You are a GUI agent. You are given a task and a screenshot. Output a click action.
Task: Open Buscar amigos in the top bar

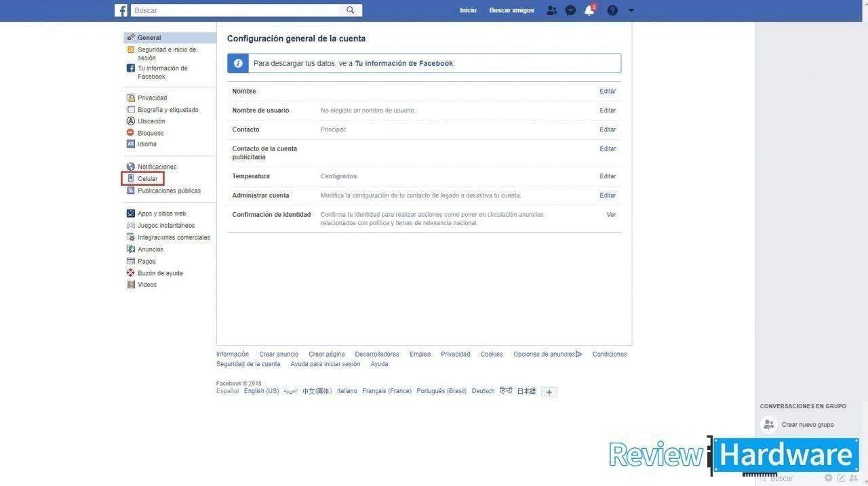512,10
